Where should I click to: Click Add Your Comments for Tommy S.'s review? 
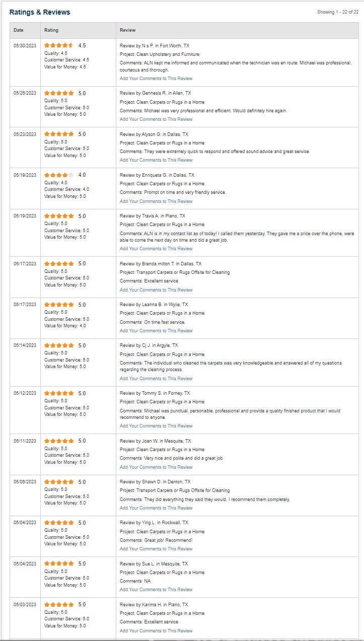point(156,426)
